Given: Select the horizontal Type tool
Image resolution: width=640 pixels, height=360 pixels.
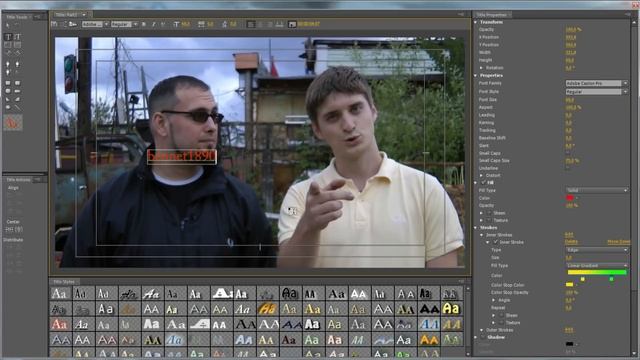Looking at the screenshot, I should [x=8, y=37].
